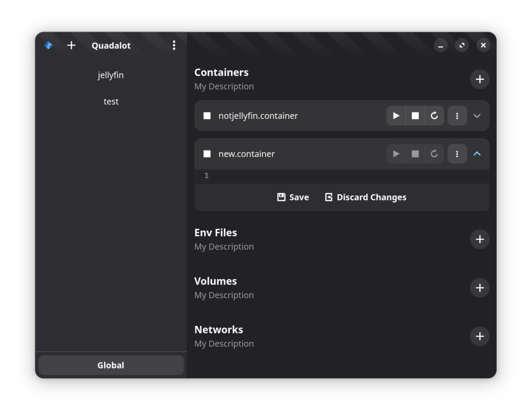Viewport: 532px width, 417px height.
Task: Expand the notjellyfin.container editor
Action: click(477, 116)
